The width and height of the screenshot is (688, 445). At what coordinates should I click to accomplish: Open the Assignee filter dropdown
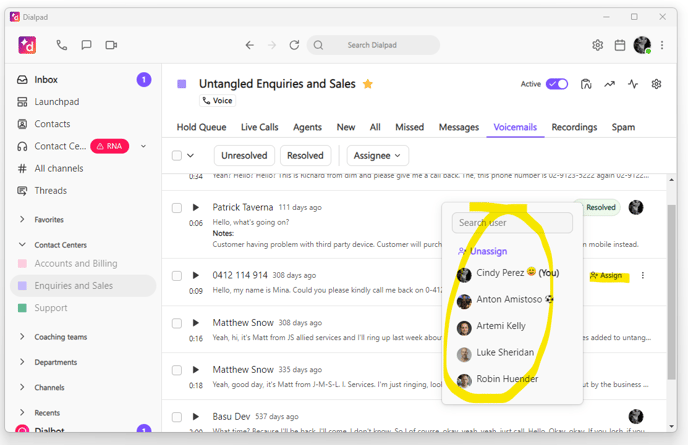(378, 155)
